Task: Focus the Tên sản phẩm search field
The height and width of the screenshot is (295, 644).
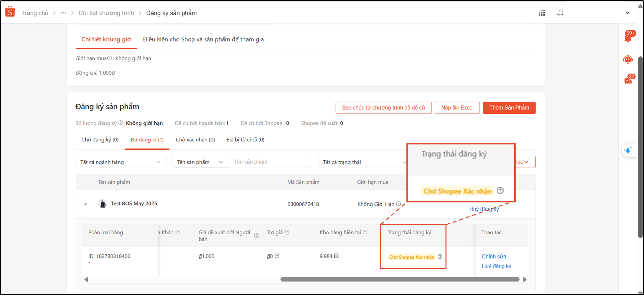Action: click(x=270, y=162)
